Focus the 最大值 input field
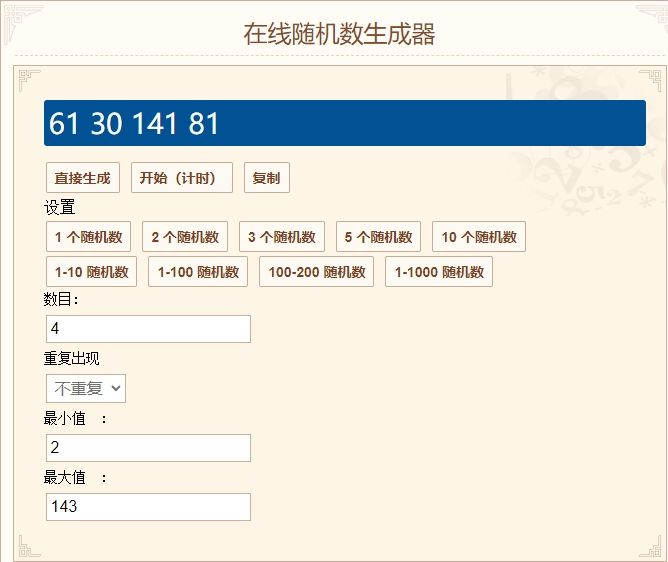 (148, 507)
